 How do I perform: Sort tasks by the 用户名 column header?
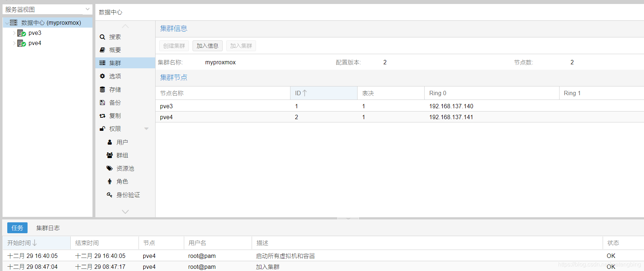pyautogui.click(x=218, y=243)
